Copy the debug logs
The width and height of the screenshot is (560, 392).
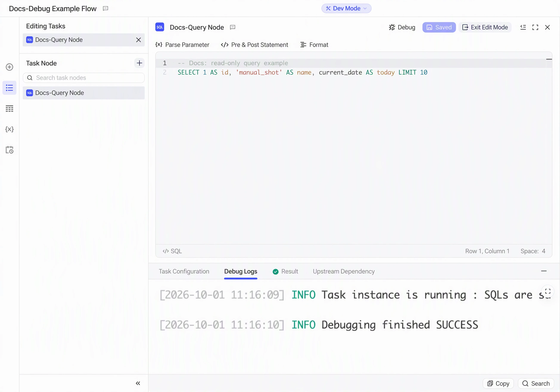(x=498, y=383)
